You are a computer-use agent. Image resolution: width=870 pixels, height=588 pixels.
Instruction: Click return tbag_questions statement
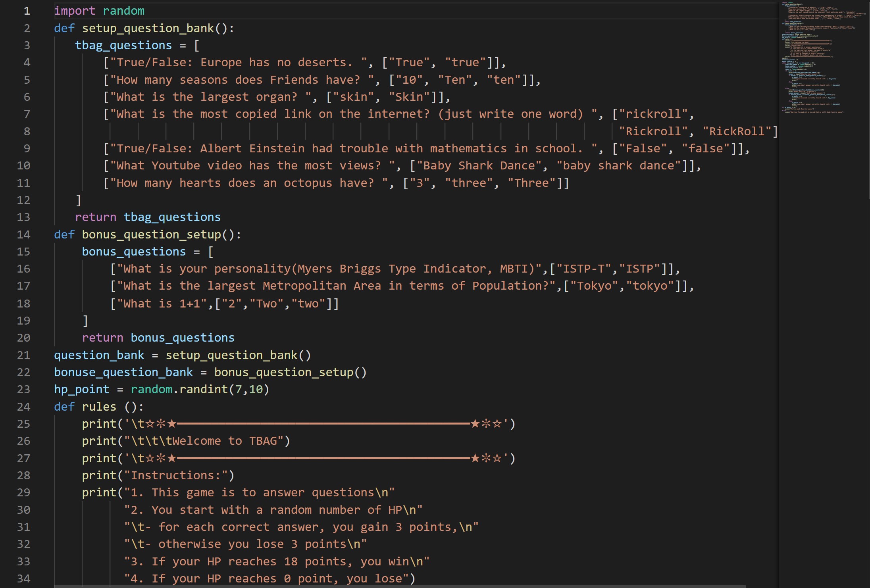(148, 217)
